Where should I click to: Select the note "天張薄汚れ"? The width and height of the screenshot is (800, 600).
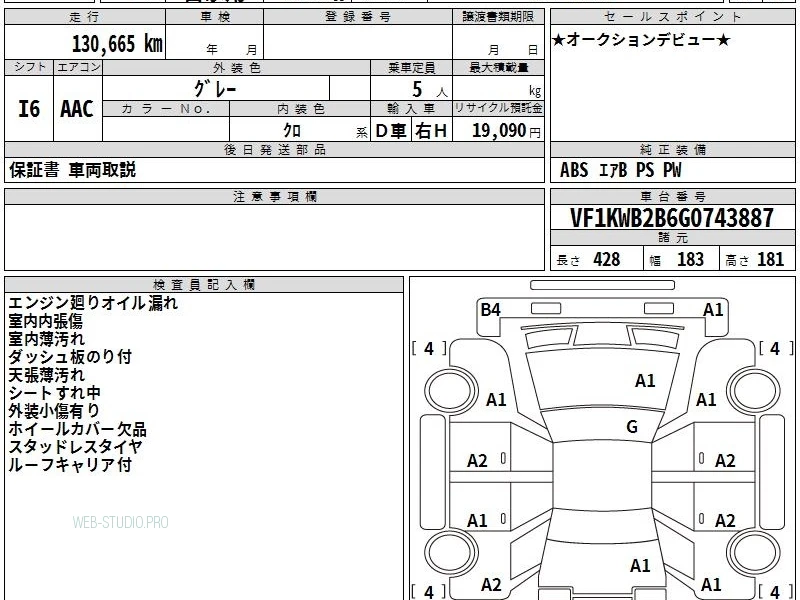click(46, 375)
